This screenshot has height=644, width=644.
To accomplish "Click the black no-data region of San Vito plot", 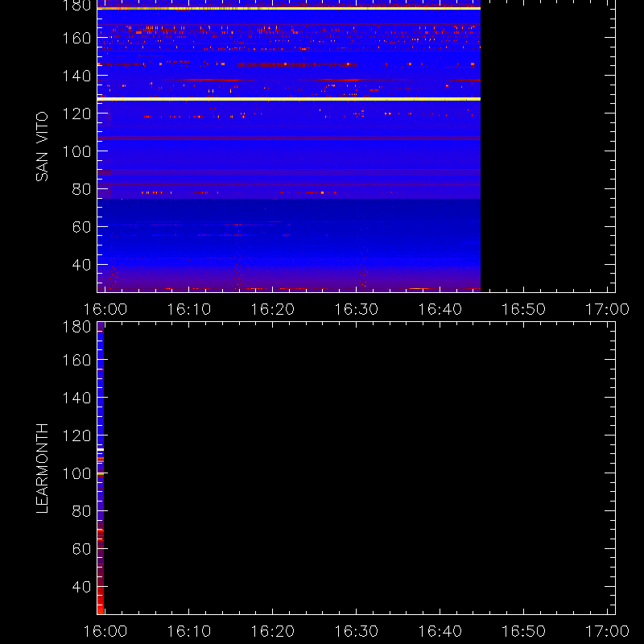I will coord(548,146).
